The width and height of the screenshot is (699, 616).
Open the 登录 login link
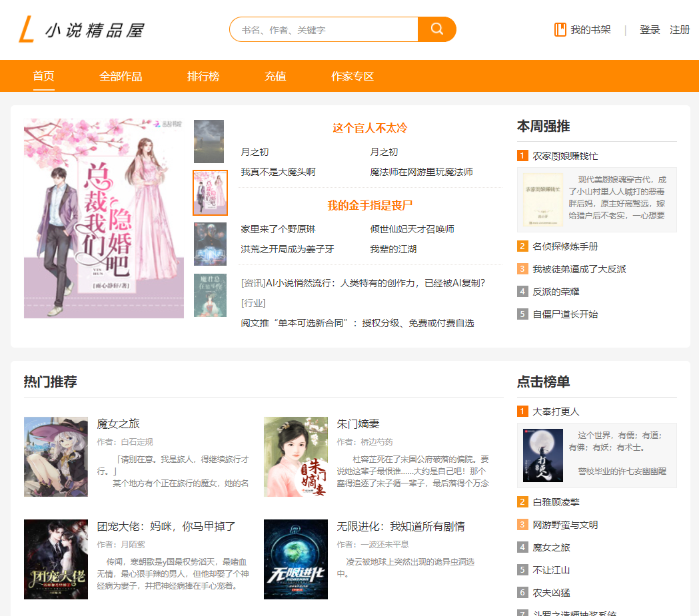(x=650, y=30)
